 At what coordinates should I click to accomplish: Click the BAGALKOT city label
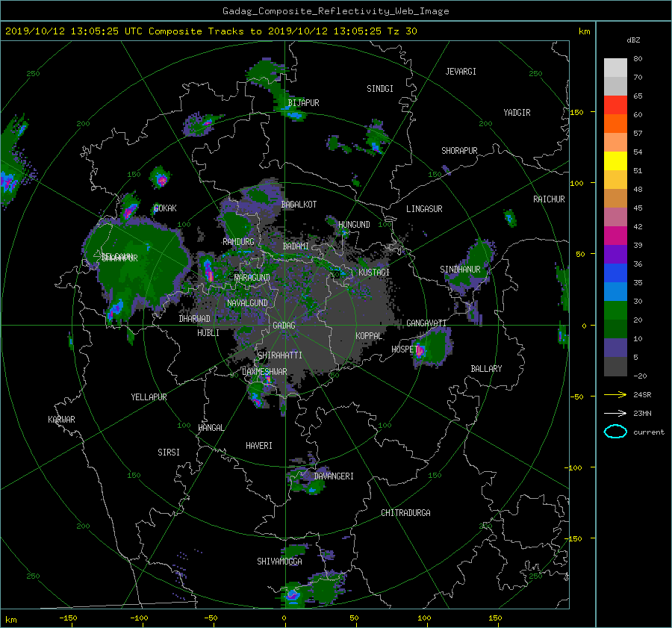[299, 205]
